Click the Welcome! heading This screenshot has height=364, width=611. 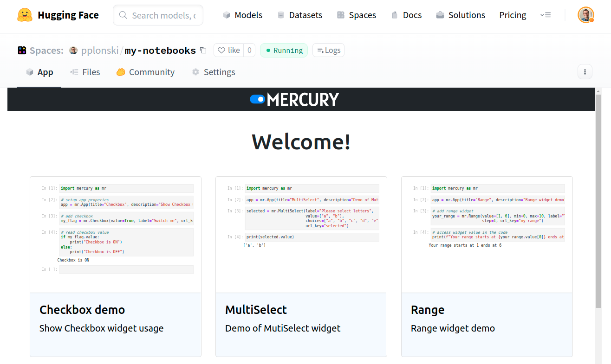tap(301, 141)
